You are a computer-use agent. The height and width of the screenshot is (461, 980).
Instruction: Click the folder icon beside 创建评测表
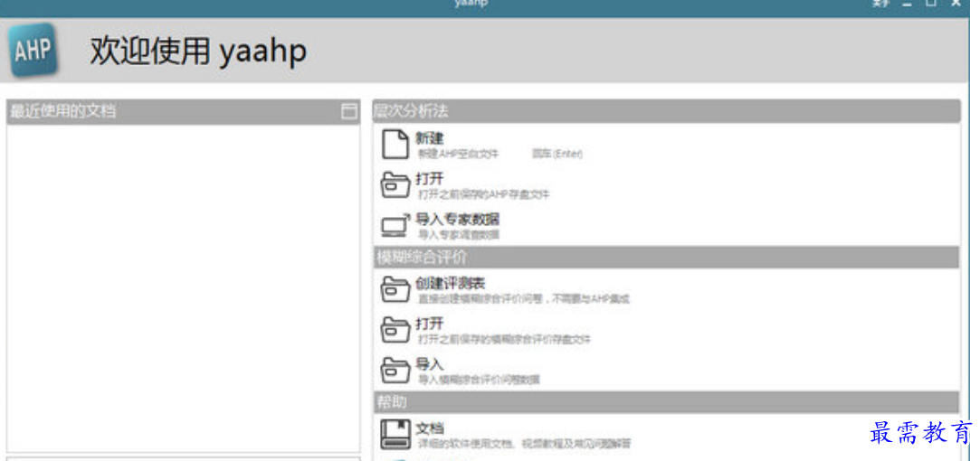click(x=395, y=290)
